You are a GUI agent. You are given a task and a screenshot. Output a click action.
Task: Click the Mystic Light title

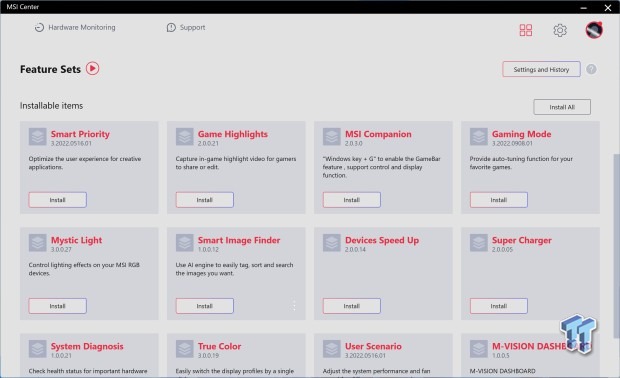pyautogui.click(x=76, y=240)
